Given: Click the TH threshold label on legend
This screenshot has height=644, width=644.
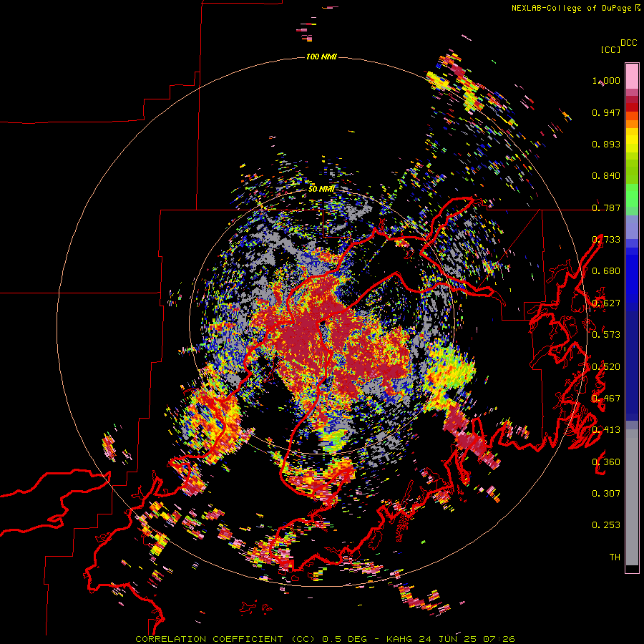Looking at the screenshot, I should tap(615, 557).
